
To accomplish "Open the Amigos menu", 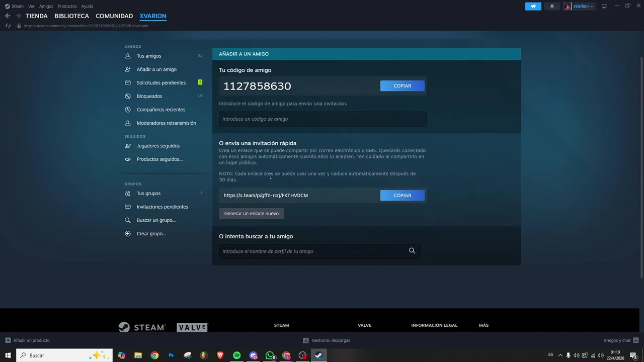I will click(46, 6).
